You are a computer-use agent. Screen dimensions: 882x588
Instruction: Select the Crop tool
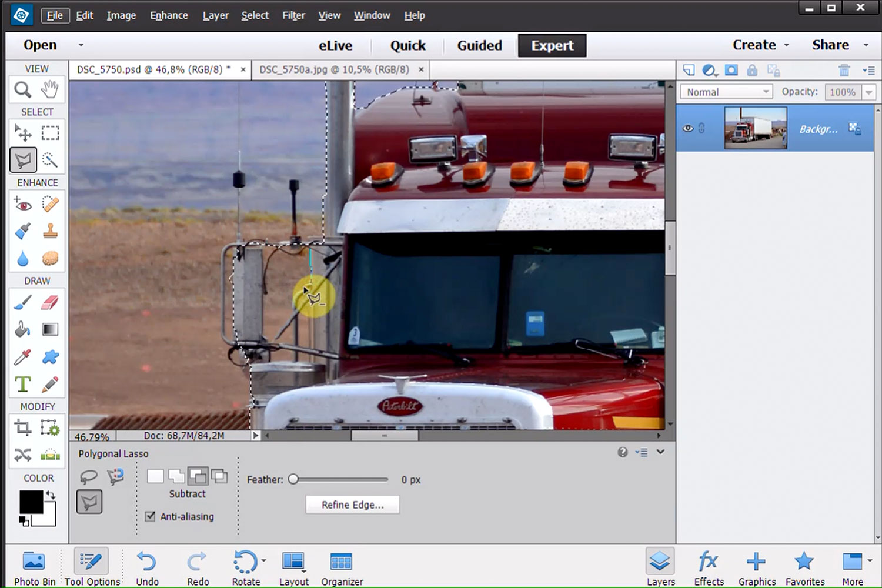coord(23,427)
